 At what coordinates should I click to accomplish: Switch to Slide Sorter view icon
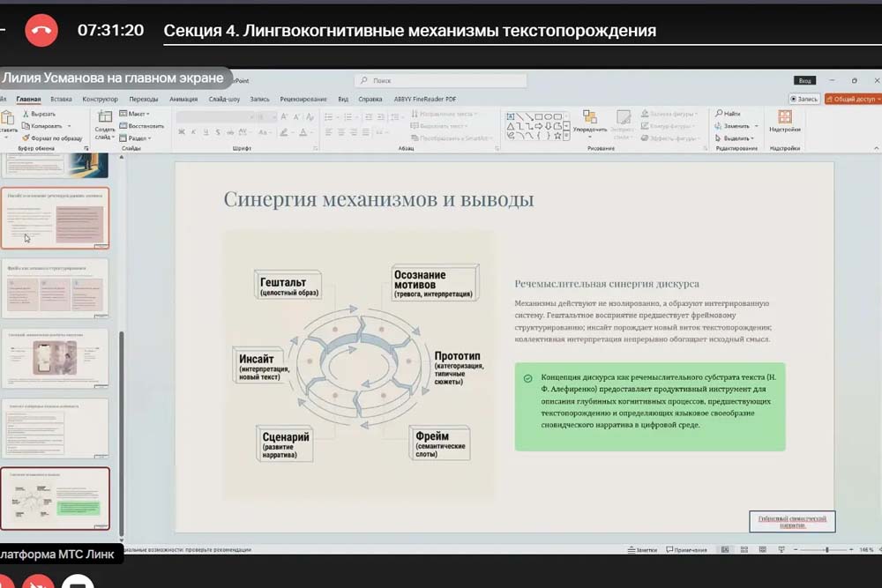(744, 550)
